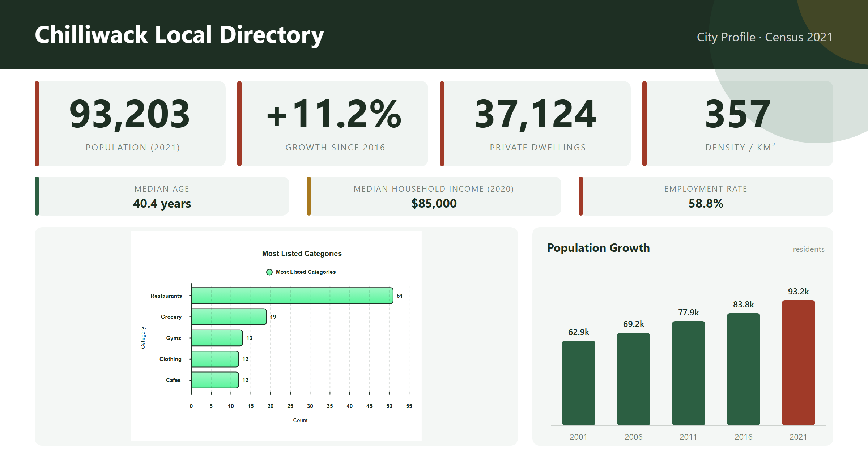Click the Grocery axis label
Image resolution: width=868 pixels, height=463 pixels.
pos(171,317)
